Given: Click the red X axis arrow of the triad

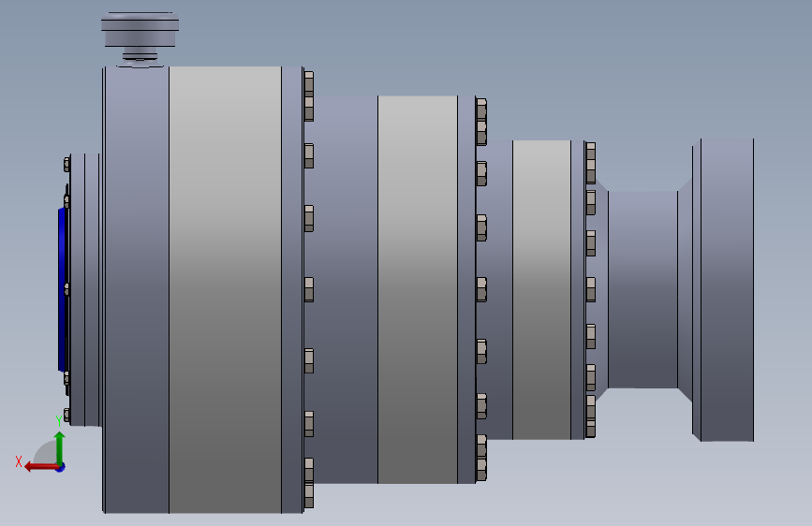Looking at the screenshot, I should click(x=41, y=467).
